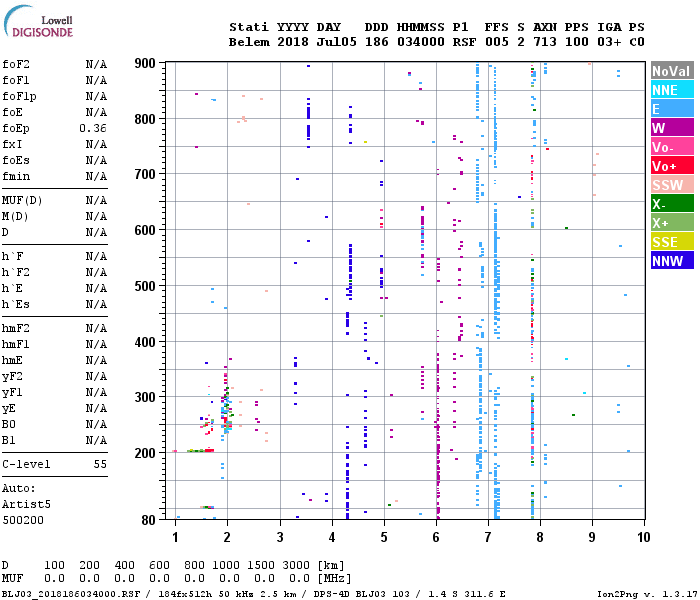Image resolution: width=700 pixels, height=600 pixels.
Task: Select the RSF program value
Action: pyautogui.click(x=464, y=42)
